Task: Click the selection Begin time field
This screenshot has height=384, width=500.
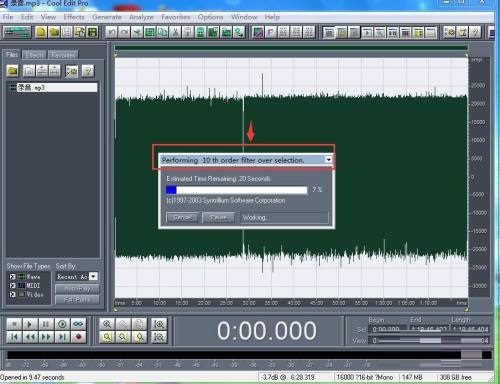Action: click(389, 329)
